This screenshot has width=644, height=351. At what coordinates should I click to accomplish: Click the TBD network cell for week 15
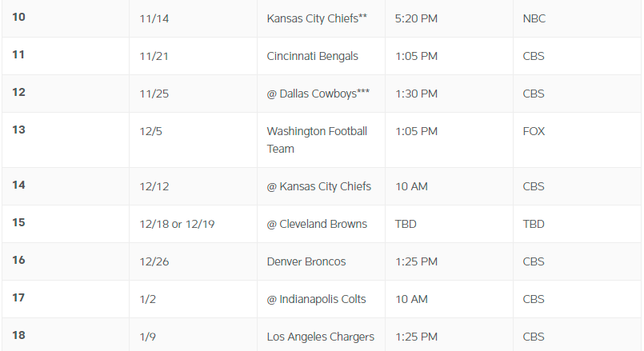[x=534, y=224]
